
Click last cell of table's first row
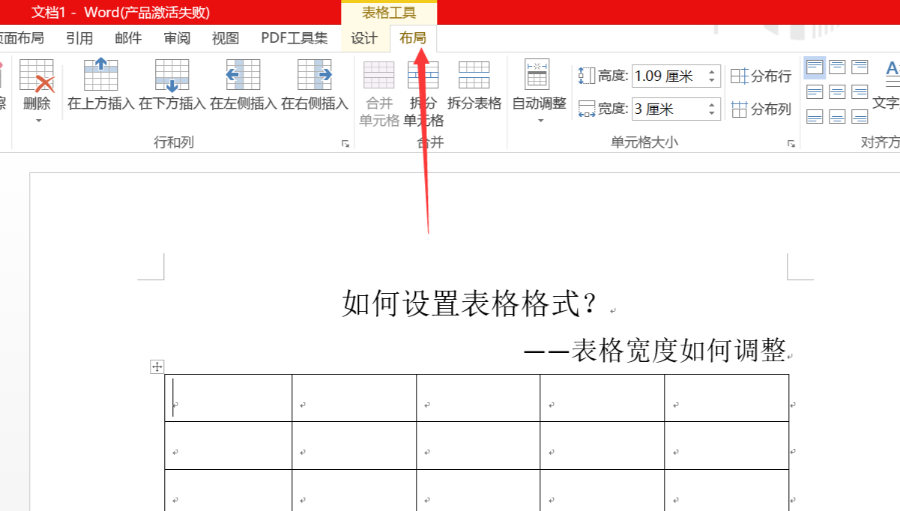click(x=727, y=398)
